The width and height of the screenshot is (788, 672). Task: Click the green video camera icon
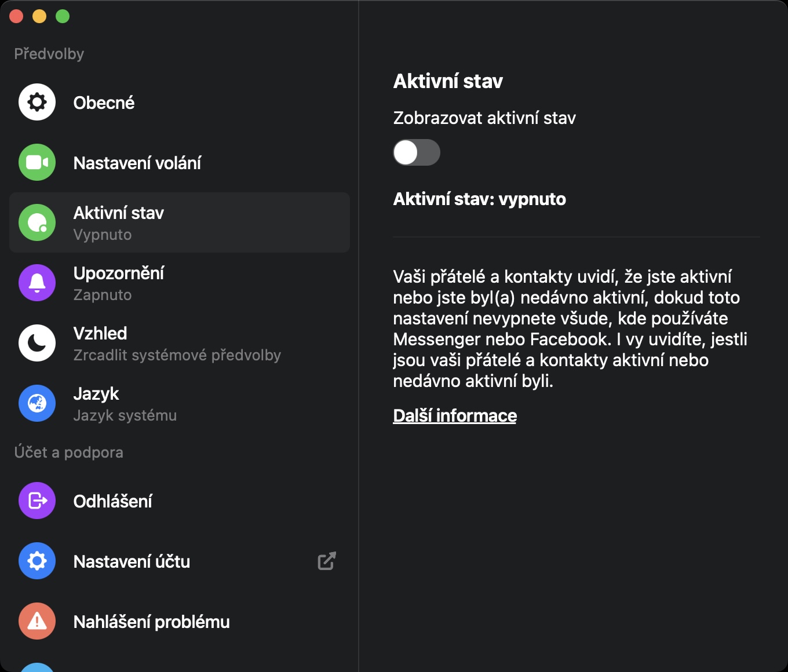(37, 162)
